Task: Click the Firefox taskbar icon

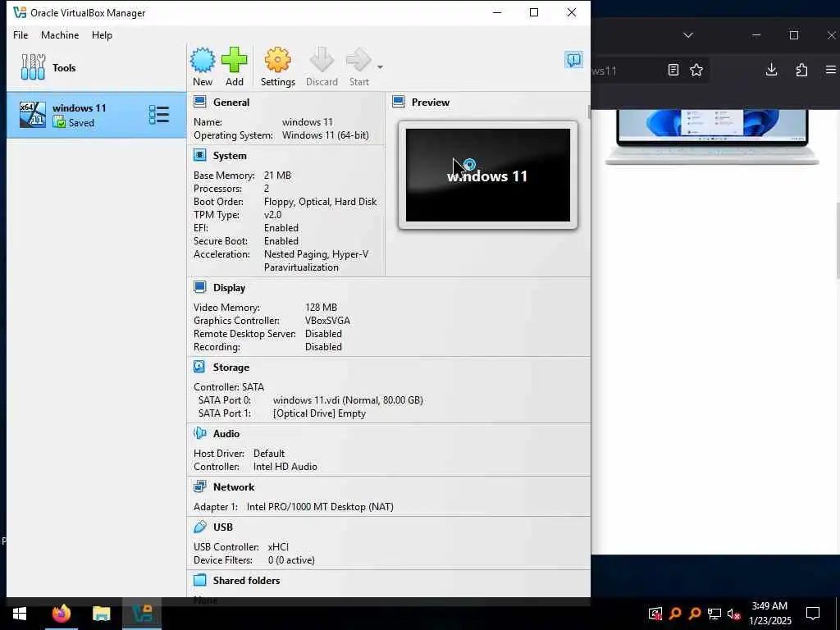Action: 61,614
